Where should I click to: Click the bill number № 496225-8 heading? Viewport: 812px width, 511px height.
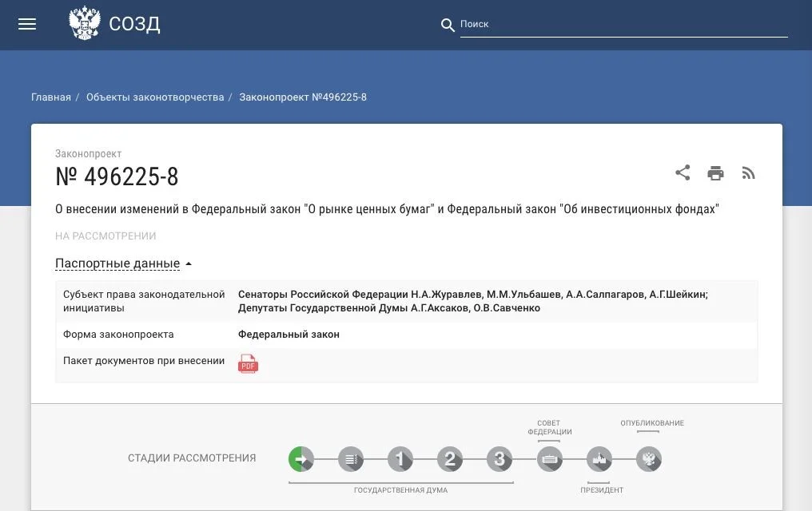click(117, 177)
